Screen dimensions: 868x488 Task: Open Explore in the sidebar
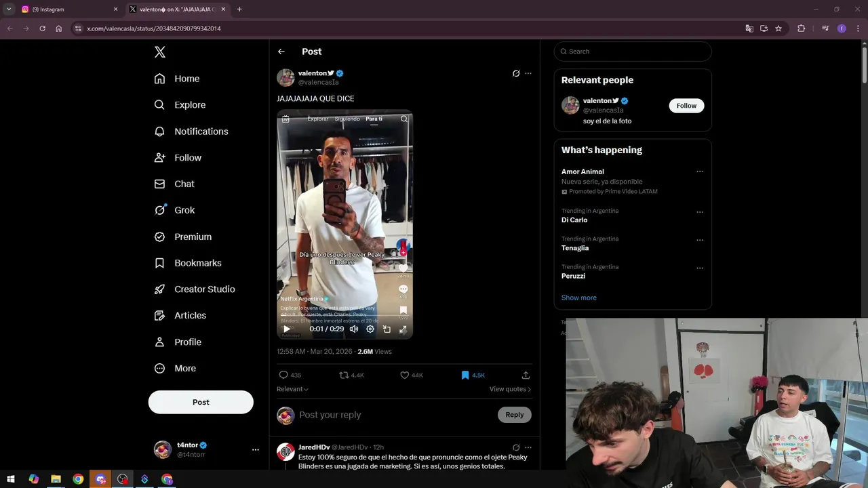(180, 105)
